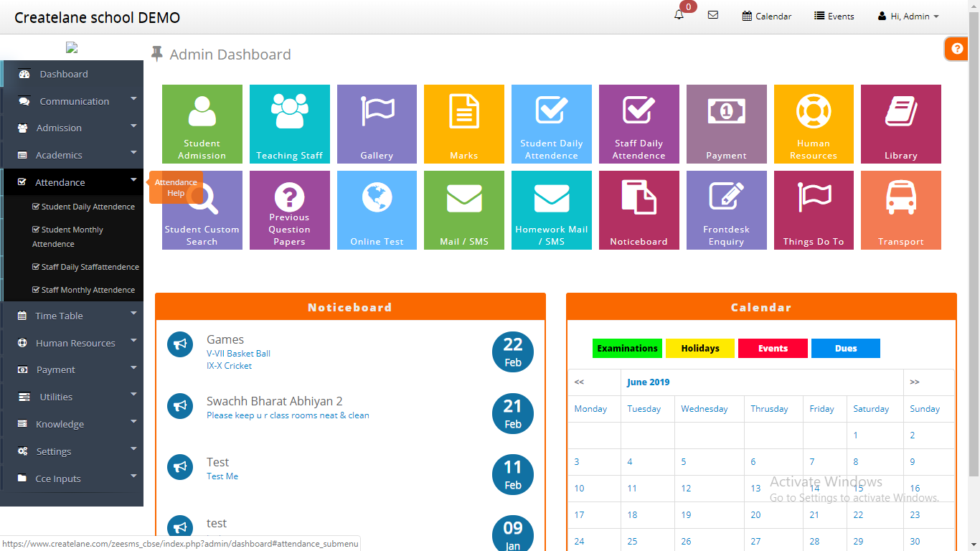Expand the Payment sidebar menu
This screenshot has width=980, height=551.
[56, 369]
